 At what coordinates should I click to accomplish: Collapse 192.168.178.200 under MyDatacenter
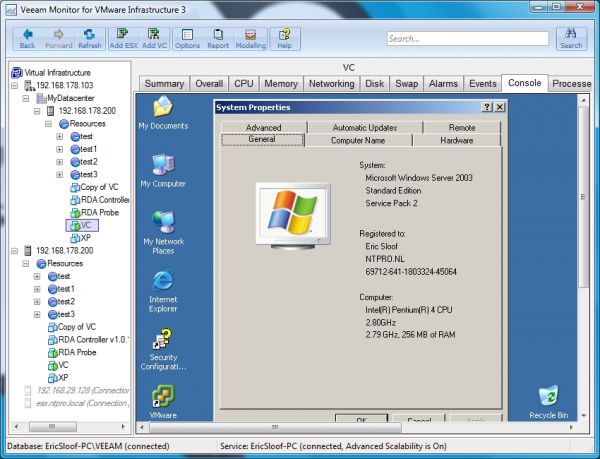pos(37,111)
